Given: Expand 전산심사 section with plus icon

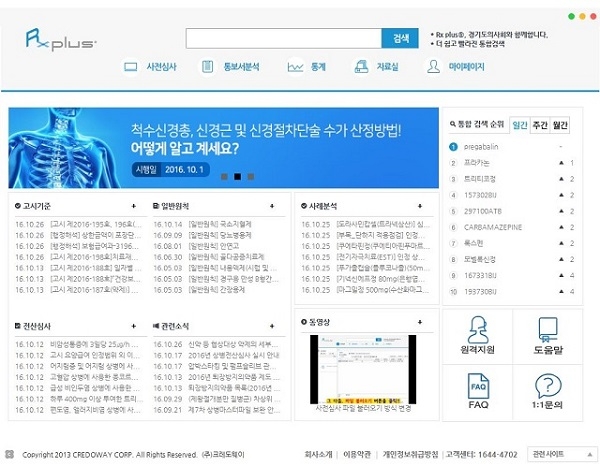Looking at the screenshot, I should pos(134,326).
